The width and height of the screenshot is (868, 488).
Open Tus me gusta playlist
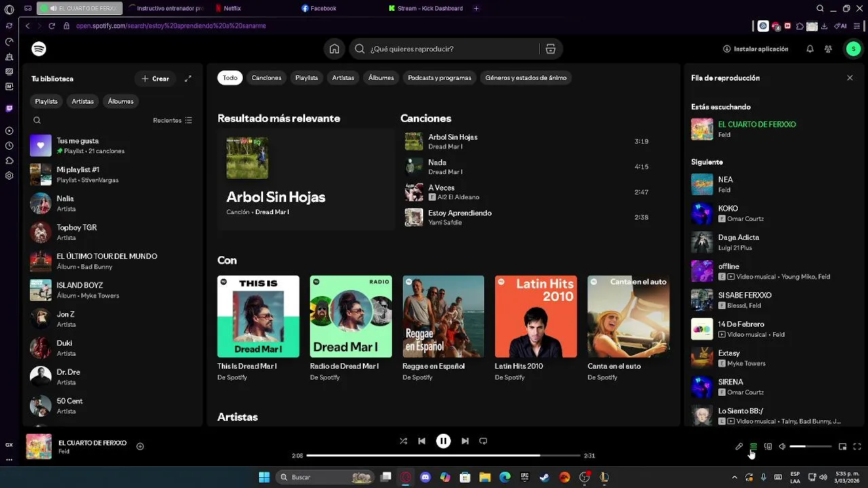pyautogui.click(x=113, y=146)
